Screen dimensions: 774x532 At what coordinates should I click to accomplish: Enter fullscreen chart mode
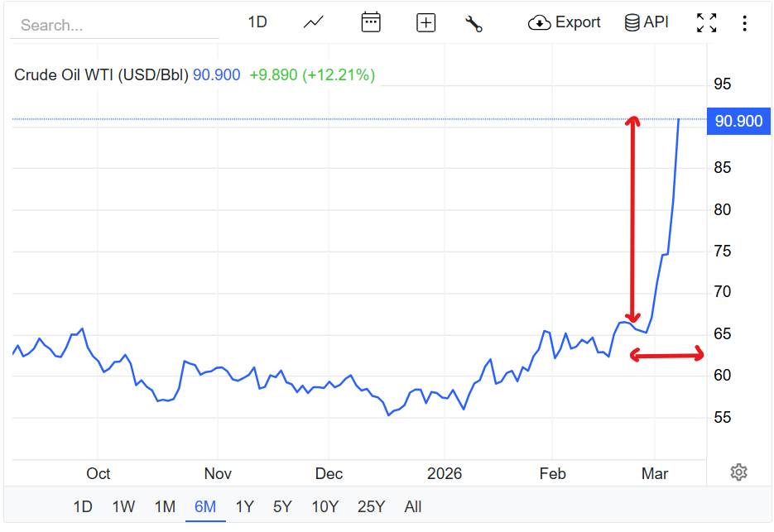[x=706, y=22]
